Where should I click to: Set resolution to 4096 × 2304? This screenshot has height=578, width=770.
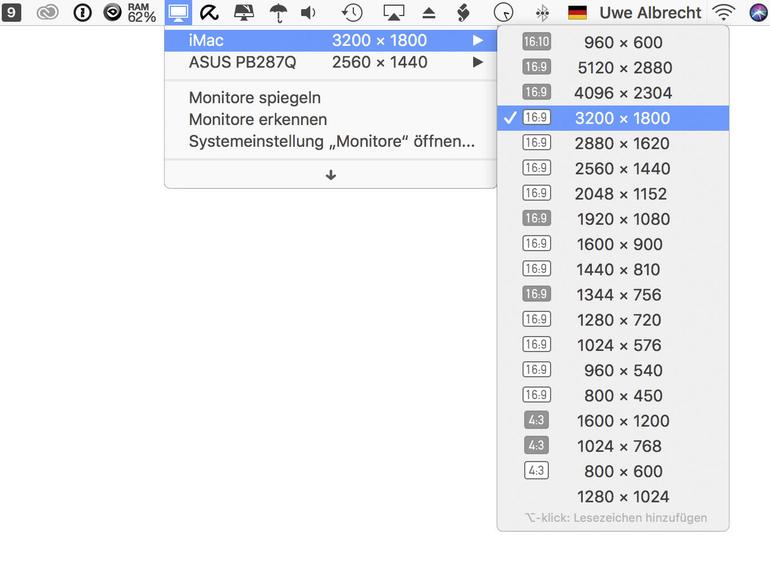pos(613,93)
